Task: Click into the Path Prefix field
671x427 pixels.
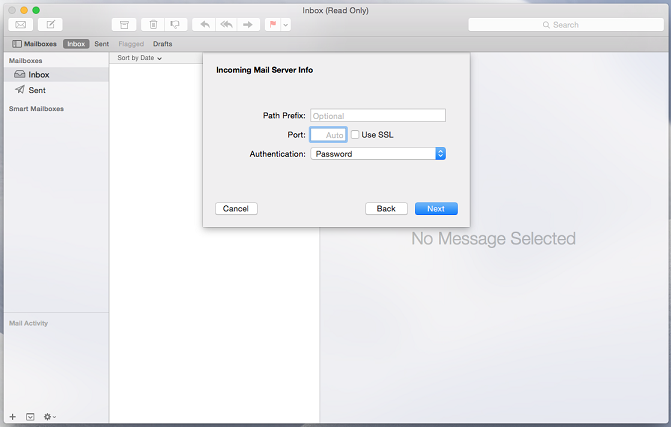Action: [377, 116]
